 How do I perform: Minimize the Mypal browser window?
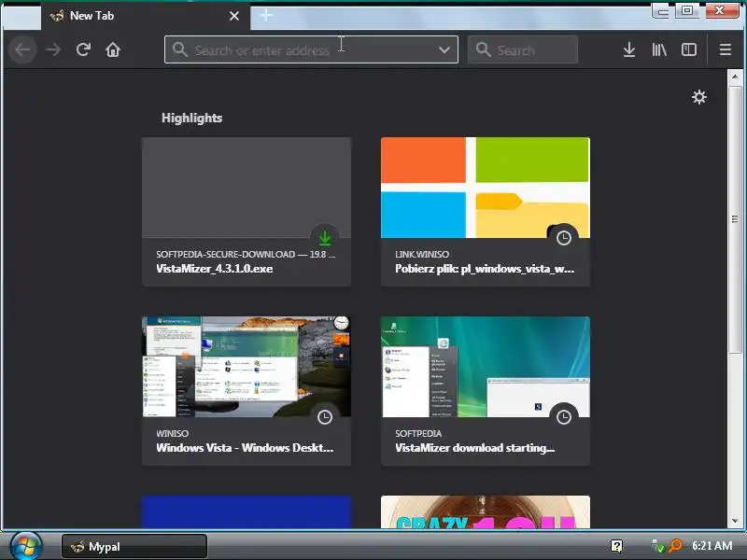click(662, 10)
